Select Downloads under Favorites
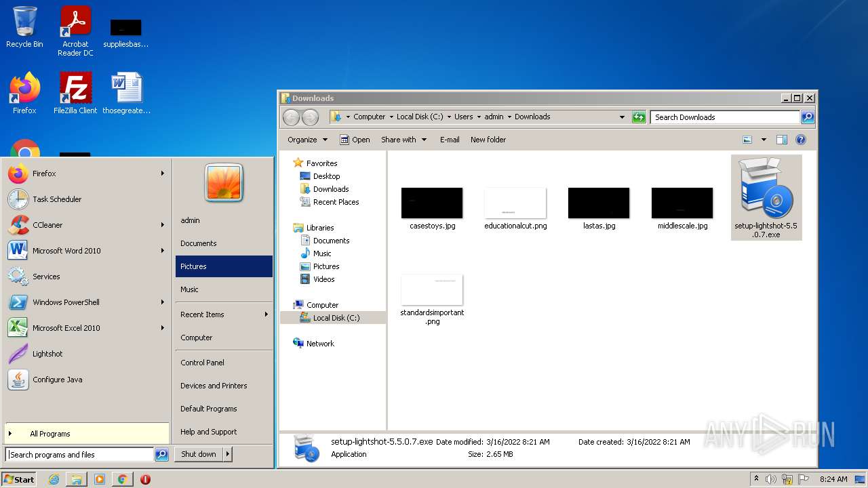Viewport: 868px width, 488px height. (x=324, y=189)
